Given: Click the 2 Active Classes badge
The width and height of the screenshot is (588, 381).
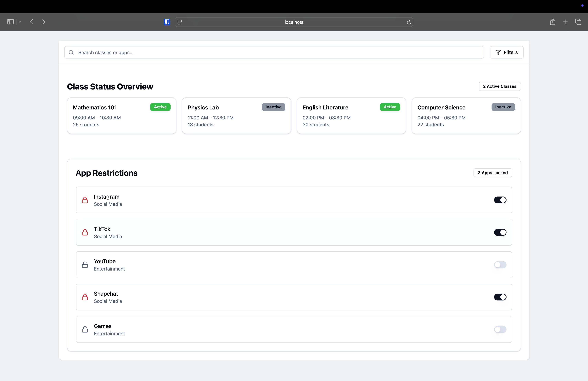Looking at the screenshot, I should [500, 86].
